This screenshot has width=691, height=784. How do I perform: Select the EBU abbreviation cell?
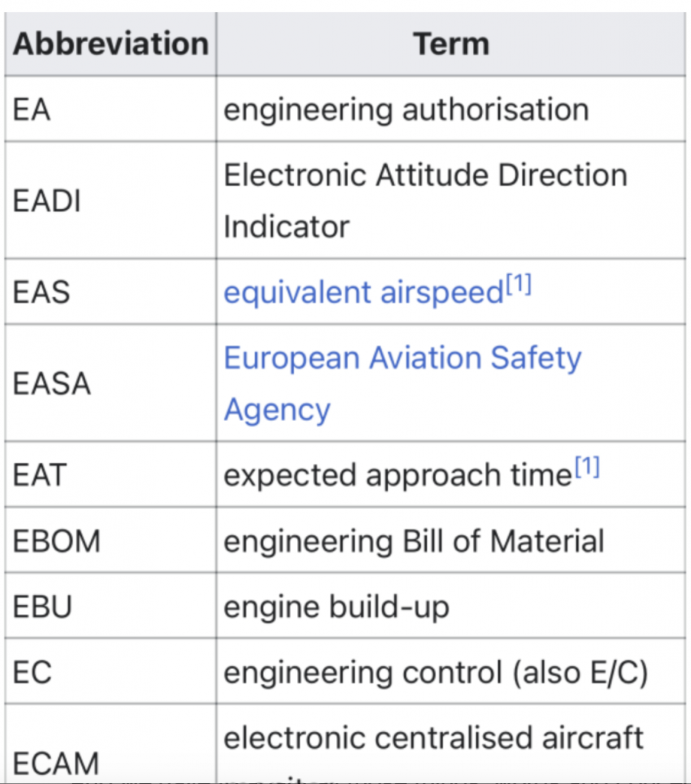[110, 606]
